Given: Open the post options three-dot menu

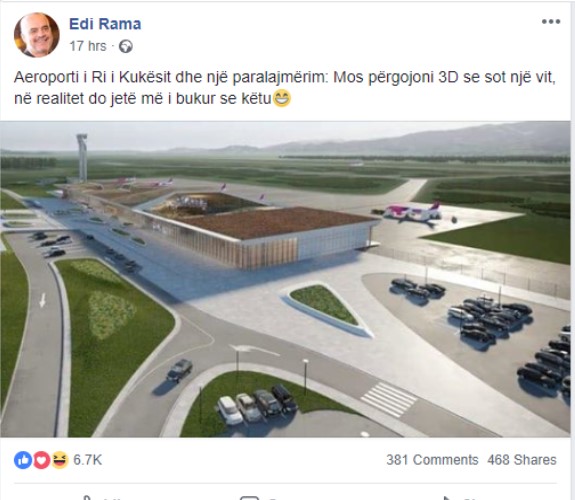Looking at the screenshot, I should point(551,22).
